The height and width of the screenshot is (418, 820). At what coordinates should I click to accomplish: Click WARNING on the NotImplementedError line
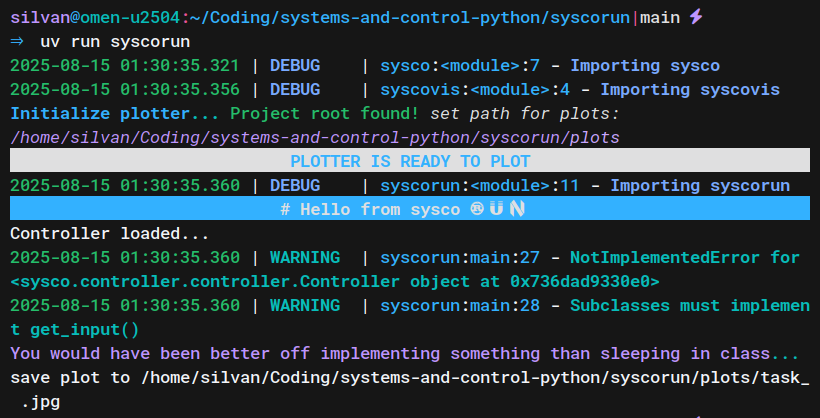[305, 258]
